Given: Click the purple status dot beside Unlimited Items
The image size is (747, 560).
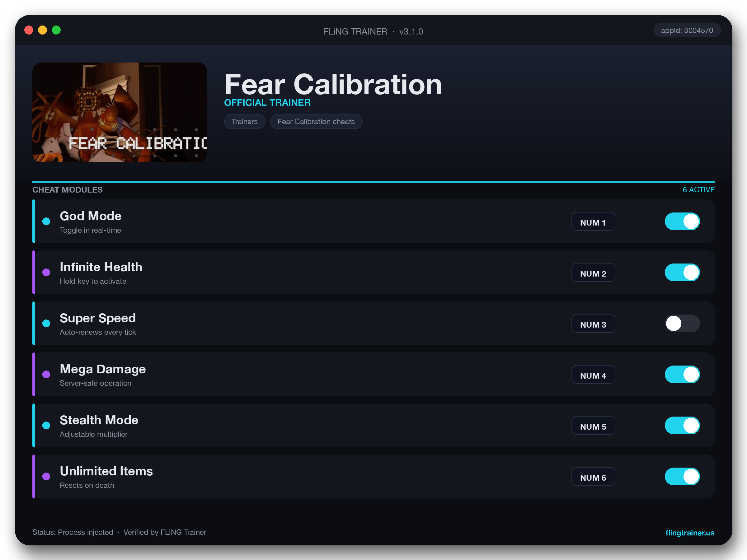Looking at the screenshot, I should [46, 476].
